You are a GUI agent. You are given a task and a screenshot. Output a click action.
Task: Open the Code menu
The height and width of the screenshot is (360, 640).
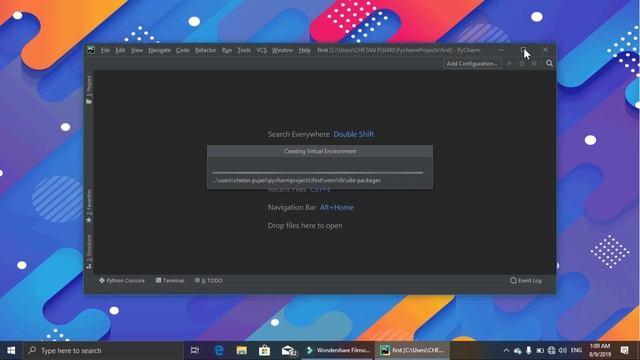coord(182,50)
